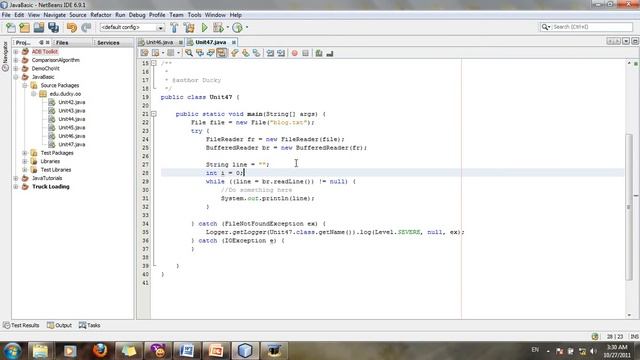Viewport: 640px width, 360px height.
Task: Click the Find Previous Occurrence editor icon
Action: [x=200, y=53]
